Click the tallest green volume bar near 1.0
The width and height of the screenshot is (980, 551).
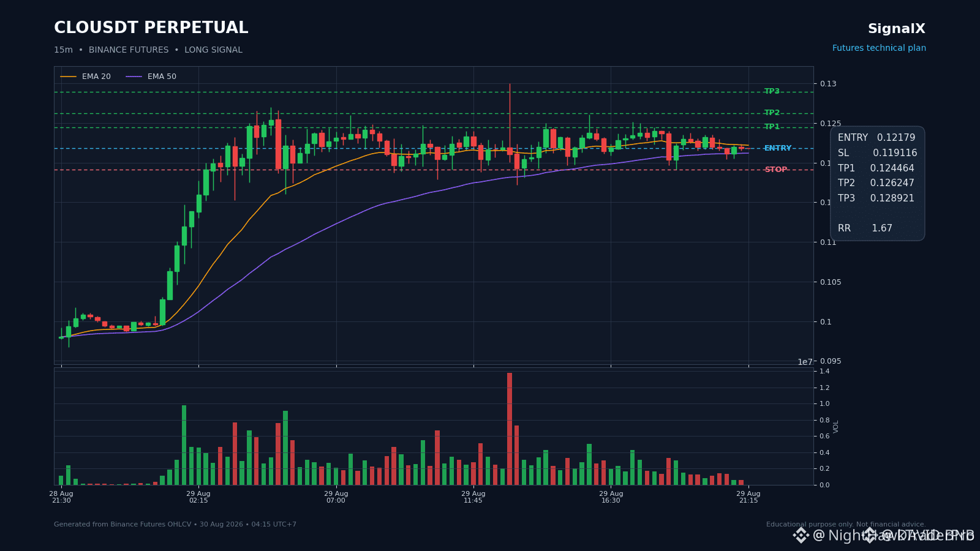(x=184, y=445)
